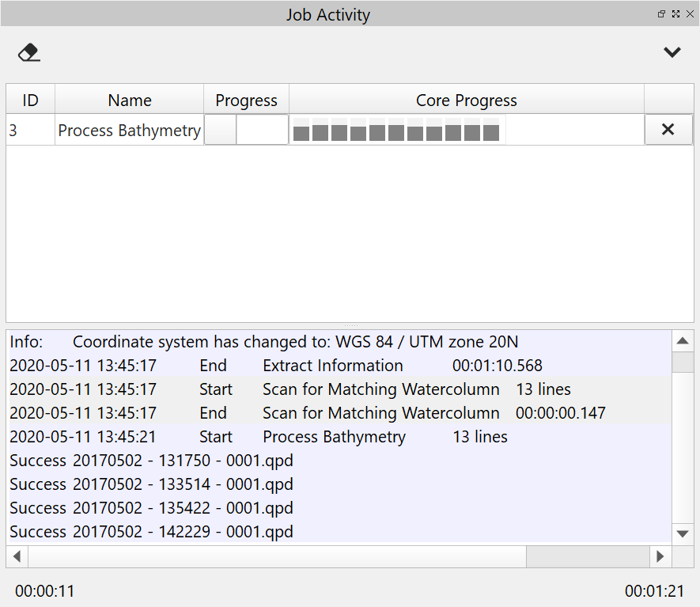
Task: Close the Job Activity panel
Action: pos(690,14)
